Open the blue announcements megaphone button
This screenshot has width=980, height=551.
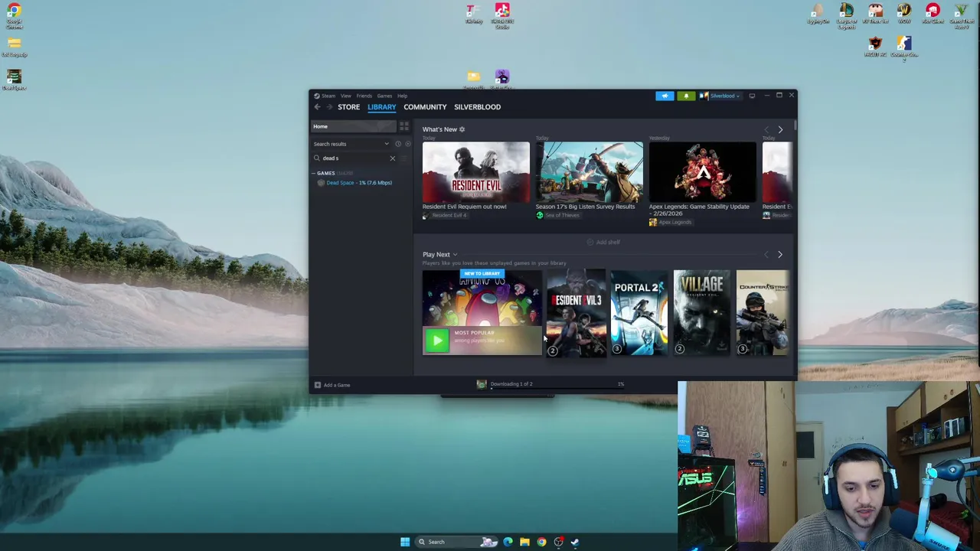(x=665, y=96)
